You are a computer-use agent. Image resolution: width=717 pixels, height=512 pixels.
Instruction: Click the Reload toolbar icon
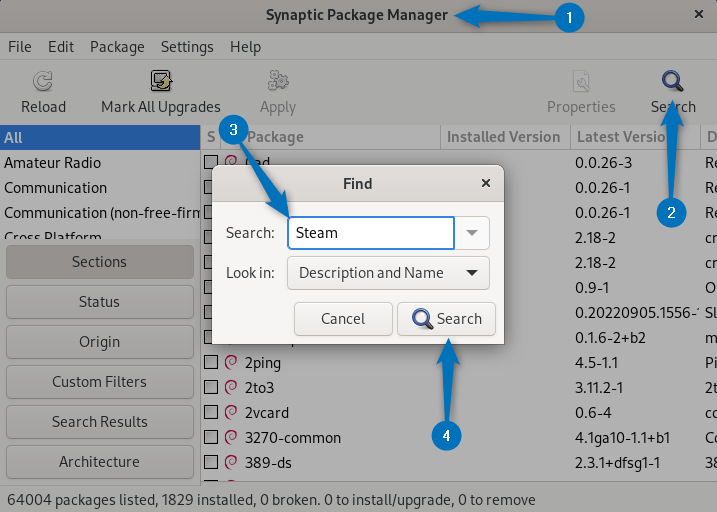(x=43, y=82)
